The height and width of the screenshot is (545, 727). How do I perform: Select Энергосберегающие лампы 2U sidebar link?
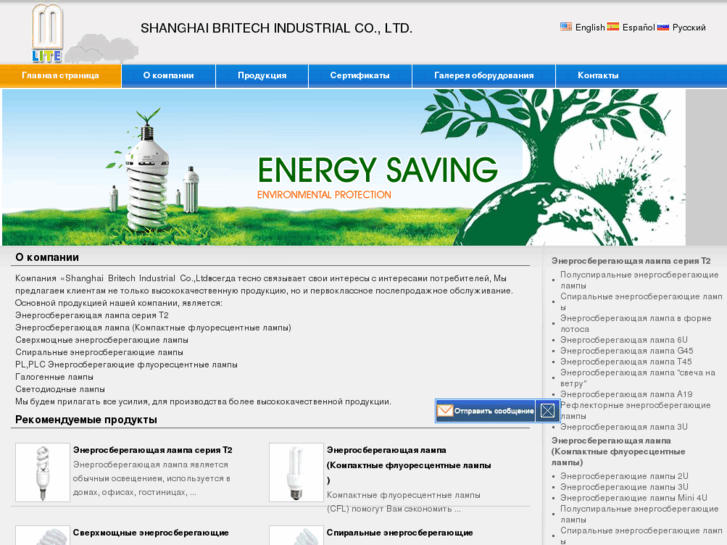[624, 476]
